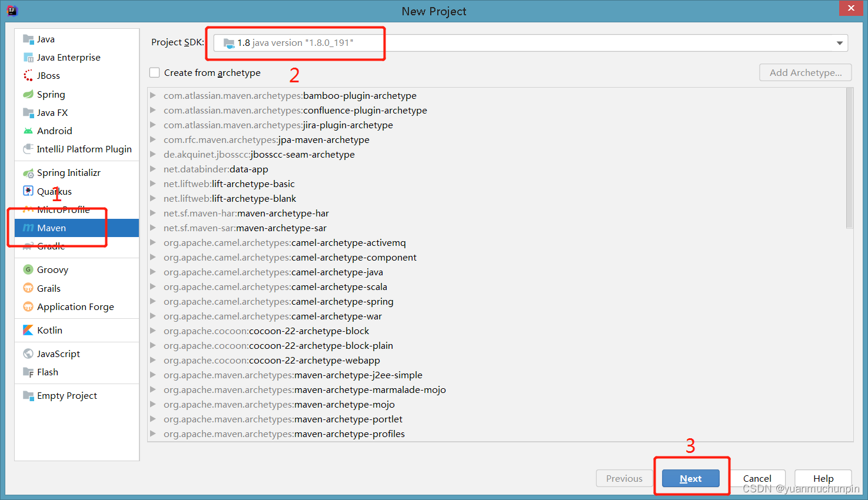
Task: Expand camel-archetype-activemq node
Action: pos(153,242)
